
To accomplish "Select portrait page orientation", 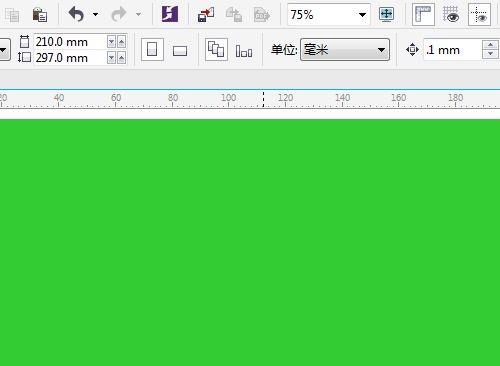I will [x=152, y=50].
